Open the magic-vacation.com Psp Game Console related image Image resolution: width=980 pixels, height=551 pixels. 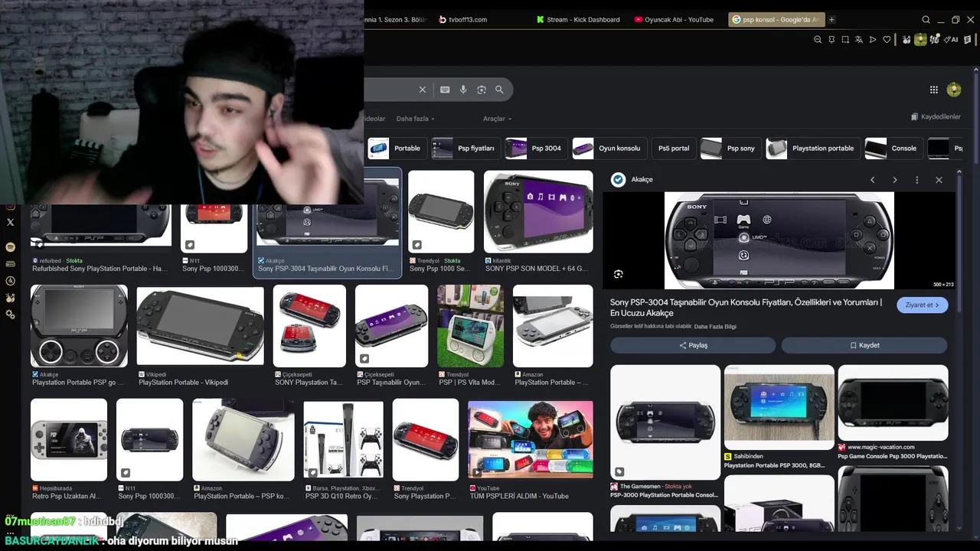point(893,403)
